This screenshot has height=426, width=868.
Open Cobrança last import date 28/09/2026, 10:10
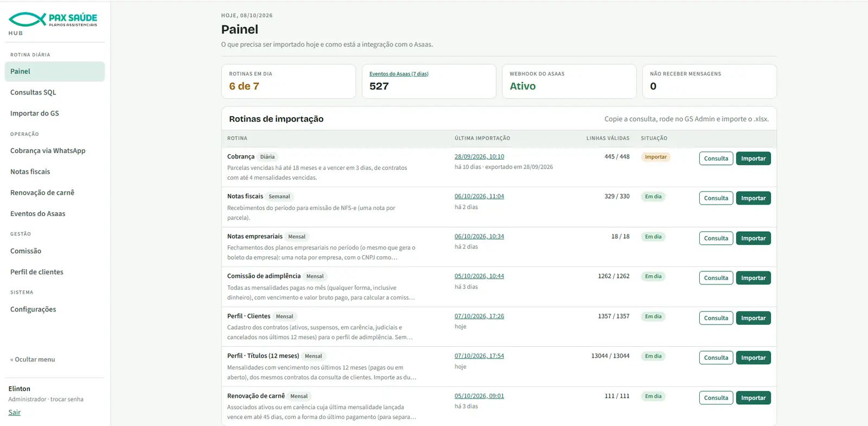(479, 156)
